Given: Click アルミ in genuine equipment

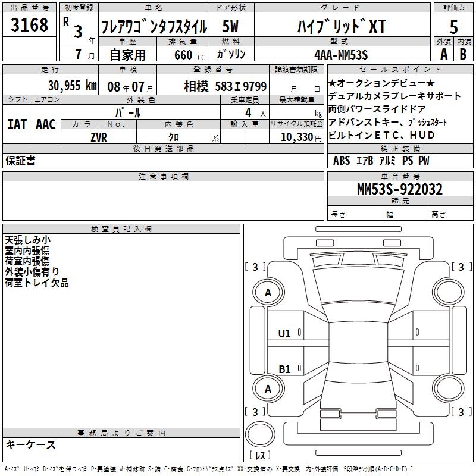Looking at the screenshot, I should [387, 161].
